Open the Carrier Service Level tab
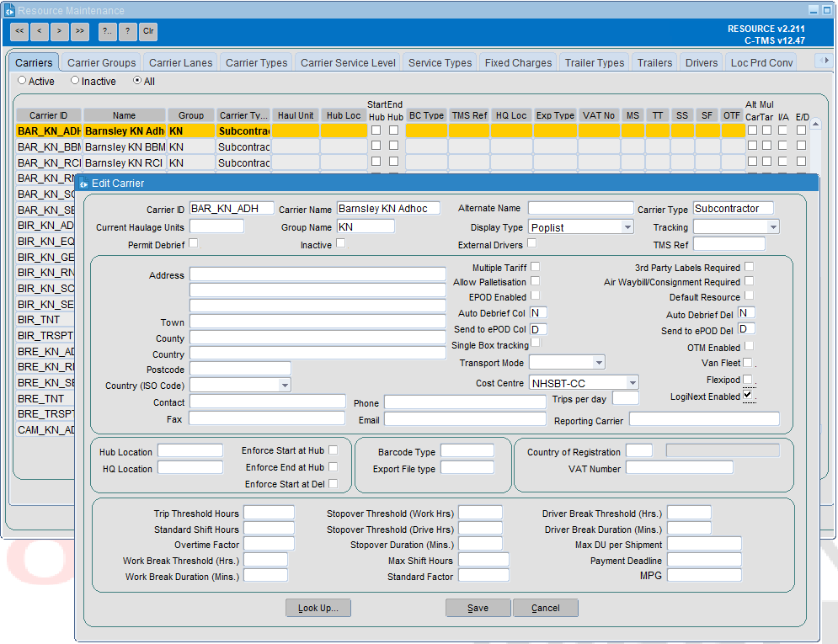Screen dimensions: 838x644 [x=348, y=62]
